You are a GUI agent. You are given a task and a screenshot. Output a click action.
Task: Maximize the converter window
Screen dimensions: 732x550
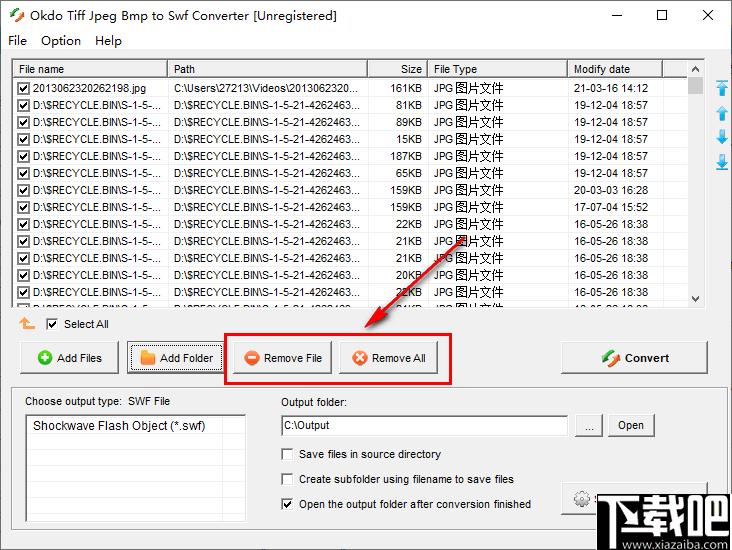tap(662, 15)
